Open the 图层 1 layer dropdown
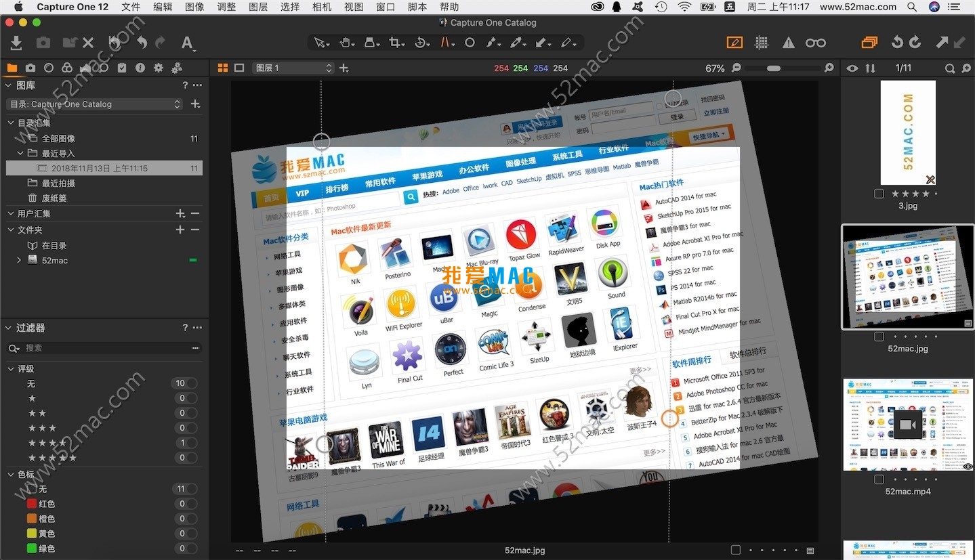This screenshot has height=560, width=975. 293,68
